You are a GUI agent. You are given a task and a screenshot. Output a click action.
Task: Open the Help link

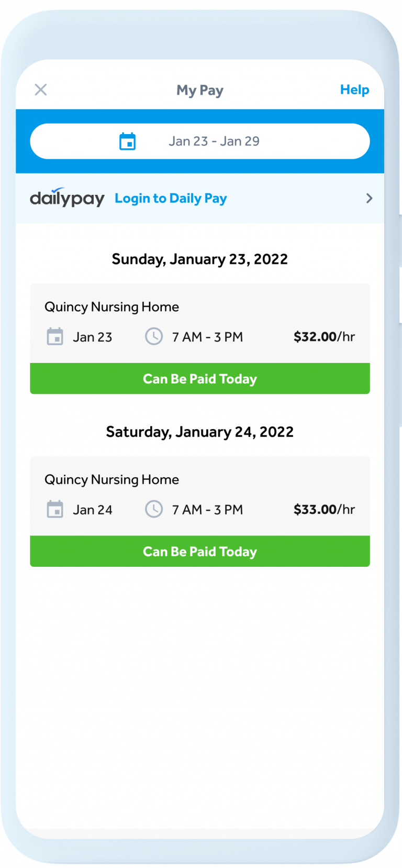[x=354, y=90]
